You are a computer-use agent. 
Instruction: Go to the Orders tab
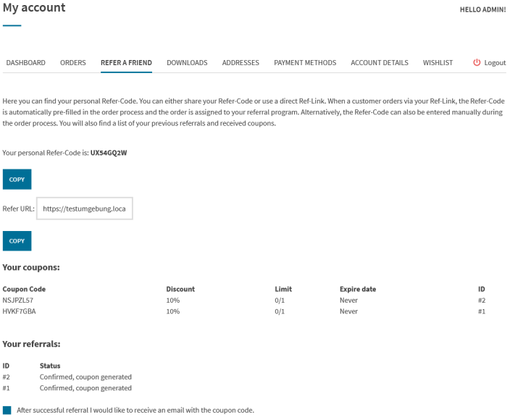[73, 63]
